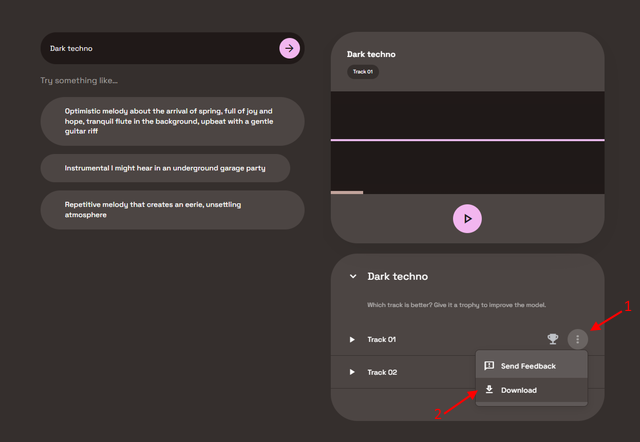The image size is (640, 442).
Task: Seek using the playback progress bar
Action: (x=467, y=192)
